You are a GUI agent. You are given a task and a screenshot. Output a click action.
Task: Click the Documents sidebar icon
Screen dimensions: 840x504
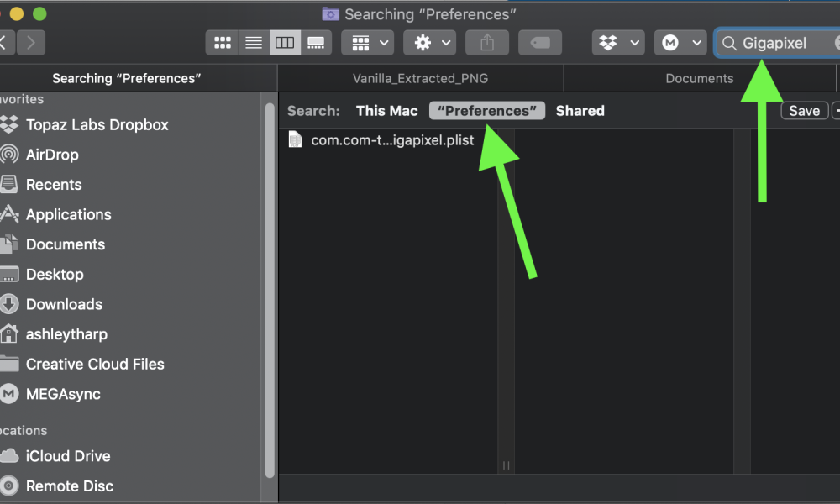click(x=9, y=244)
